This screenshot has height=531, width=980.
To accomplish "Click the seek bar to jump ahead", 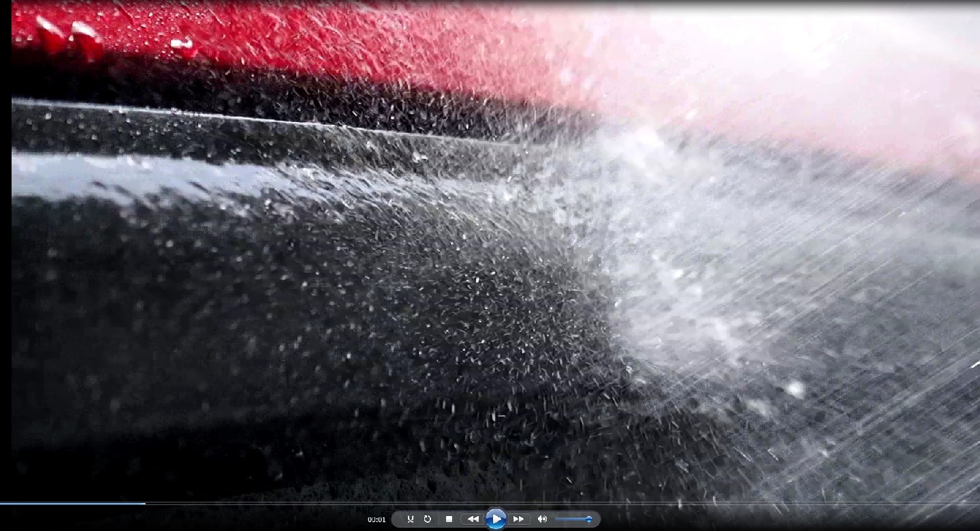I will pos(490,504).
